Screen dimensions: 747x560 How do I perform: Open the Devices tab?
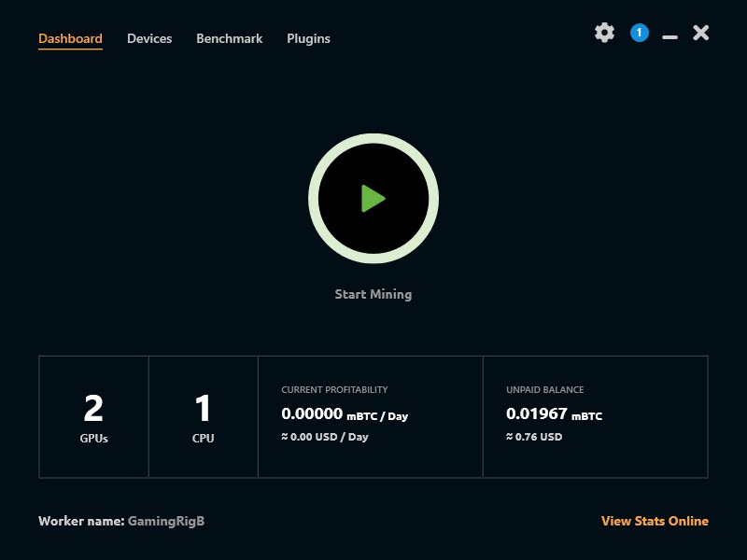coord(149,38)
